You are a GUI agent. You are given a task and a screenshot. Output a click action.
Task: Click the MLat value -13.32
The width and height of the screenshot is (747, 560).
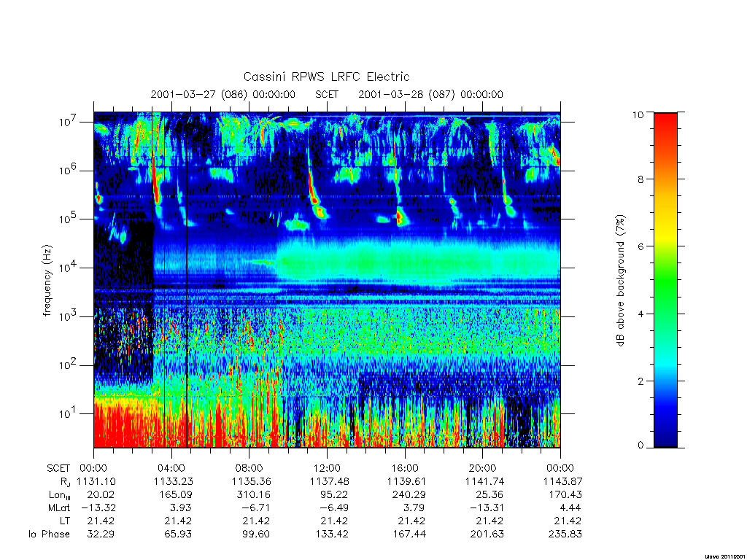pyautogui.click(x=97, y=507)
